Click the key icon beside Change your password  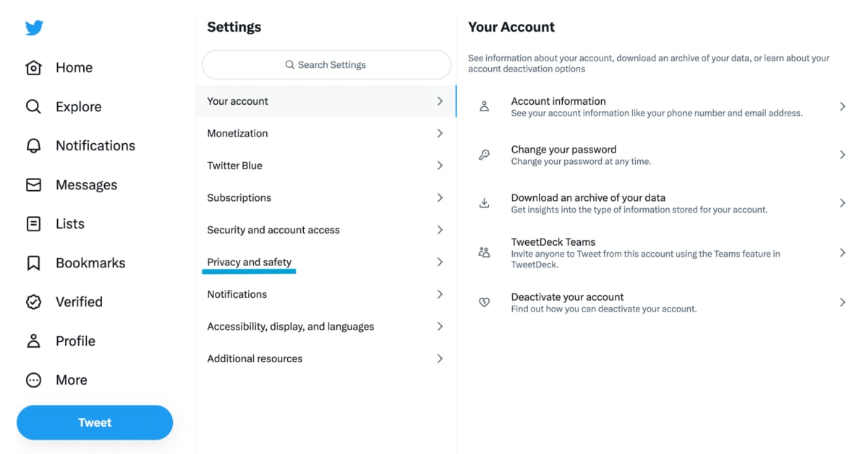click(x=484, y=154)
